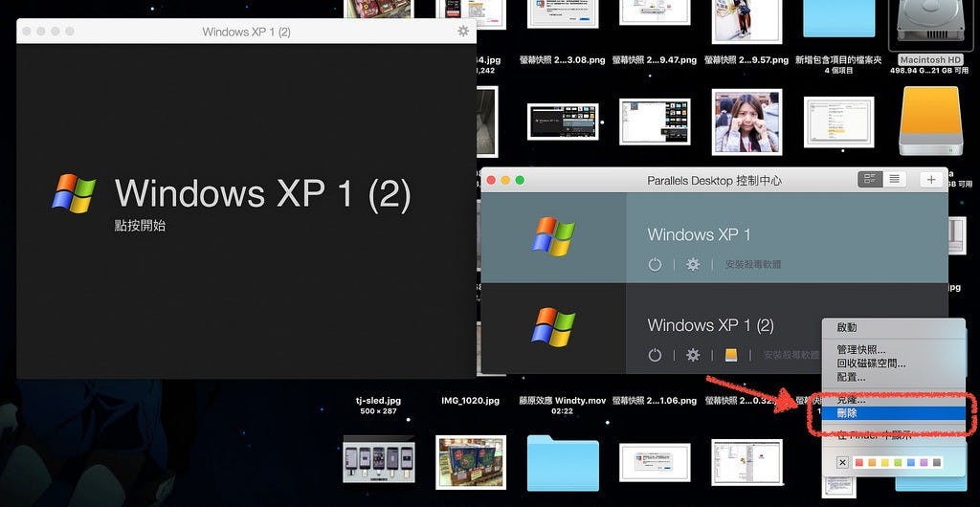Select the document thumbnail with yellow highlight
This screenshot has height=507, width=980.
click(838, 121)
